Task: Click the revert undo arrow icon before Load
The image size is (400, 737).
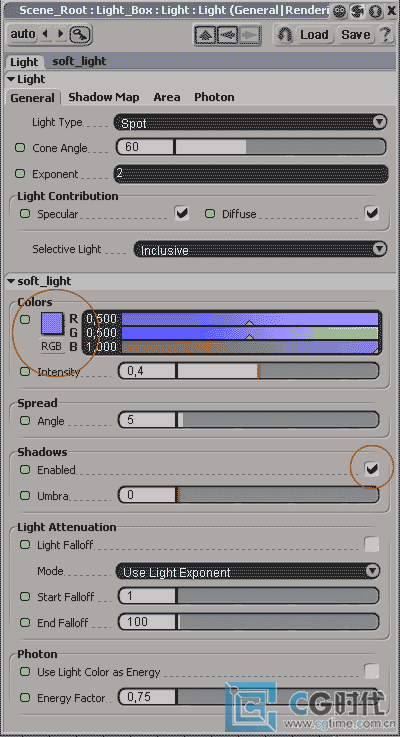Action: click(x=284, y=35)
